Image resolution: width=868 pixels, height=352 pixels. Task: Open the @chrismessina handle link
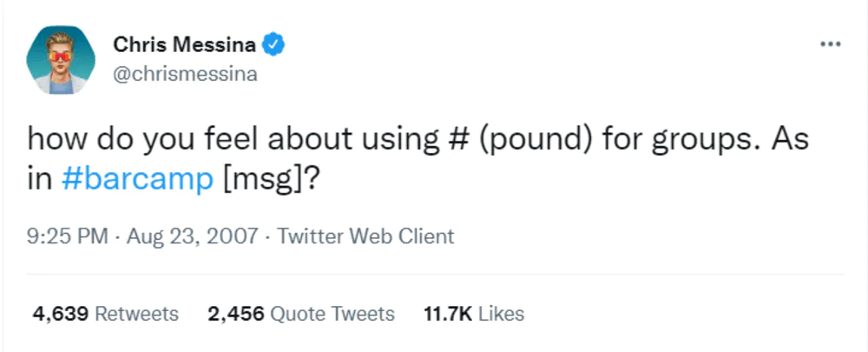[x=185, y=74]
